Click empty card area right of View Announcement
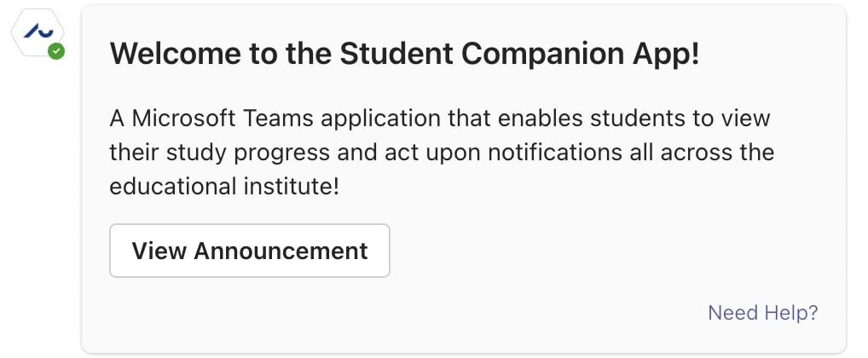 pyautogui.click(x=609, y=251)
